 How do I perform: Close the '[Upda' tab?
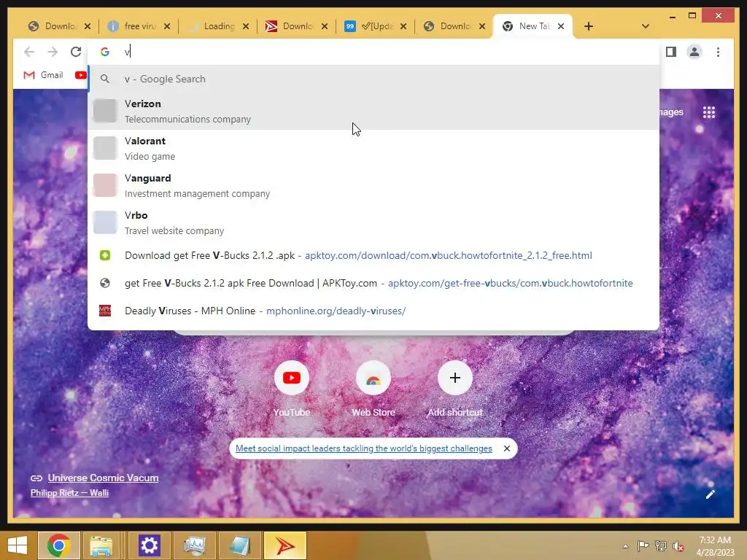click(403, 26)
